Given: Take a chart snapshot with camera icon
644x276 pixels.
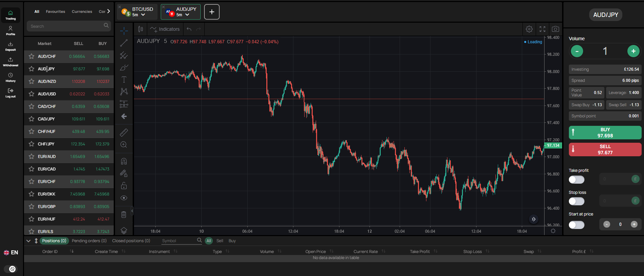Looking at the screenshot, I should (x=555, y=29).
